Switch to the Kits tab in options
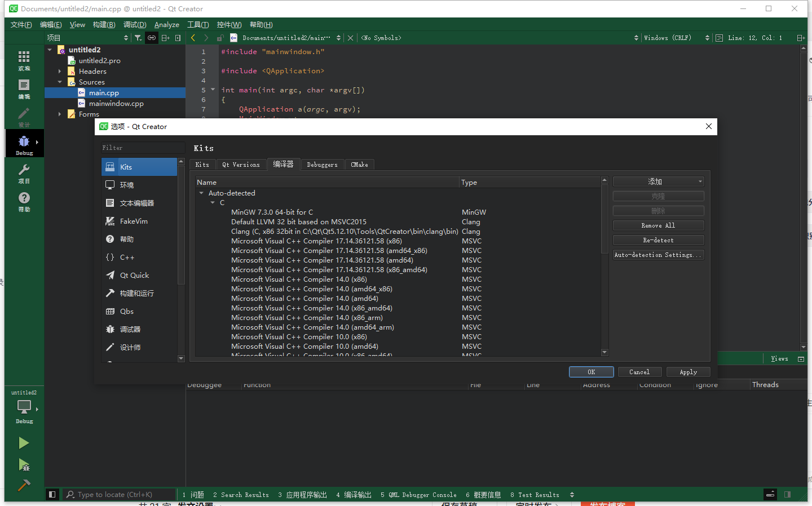Viewport: 812px width, 506px height. click(202, 165)
